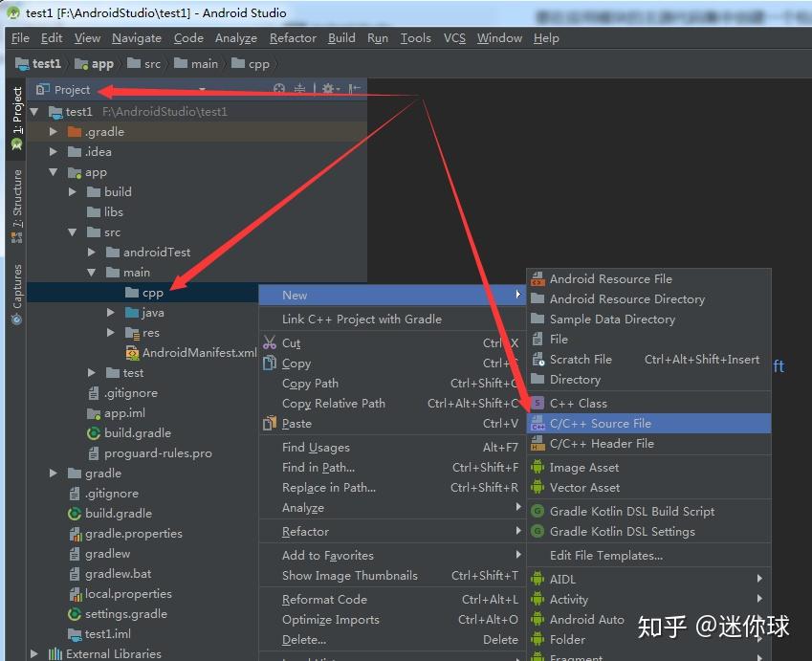Open the File menu

coord(20,38)
